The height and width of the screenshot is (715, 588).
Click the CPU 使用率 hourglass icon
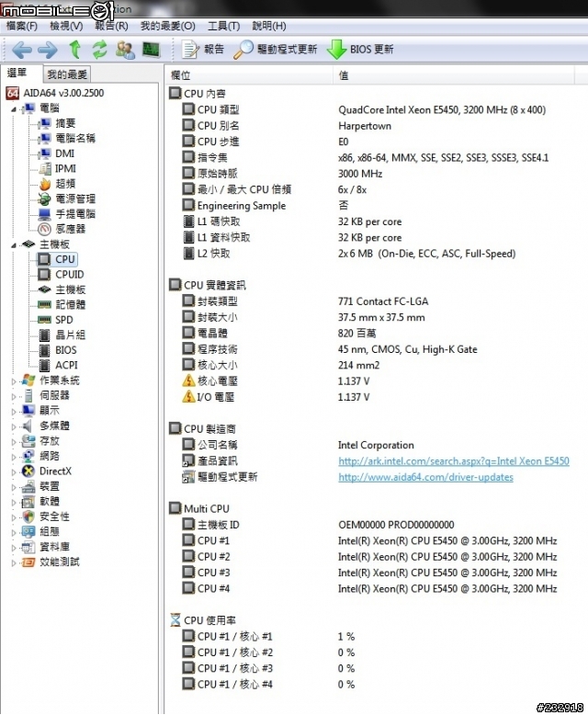pyautogui.click(x=175, y=619)
